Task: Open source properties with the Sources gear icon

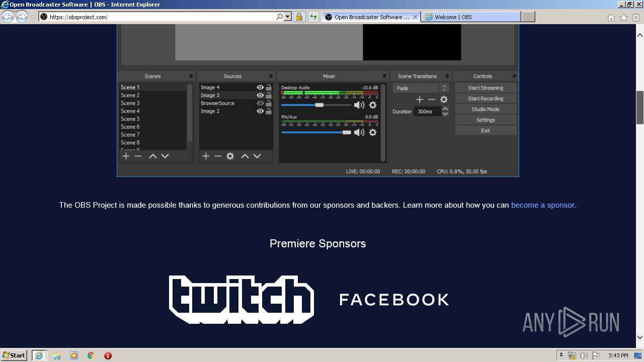Action: coord(230,156)
